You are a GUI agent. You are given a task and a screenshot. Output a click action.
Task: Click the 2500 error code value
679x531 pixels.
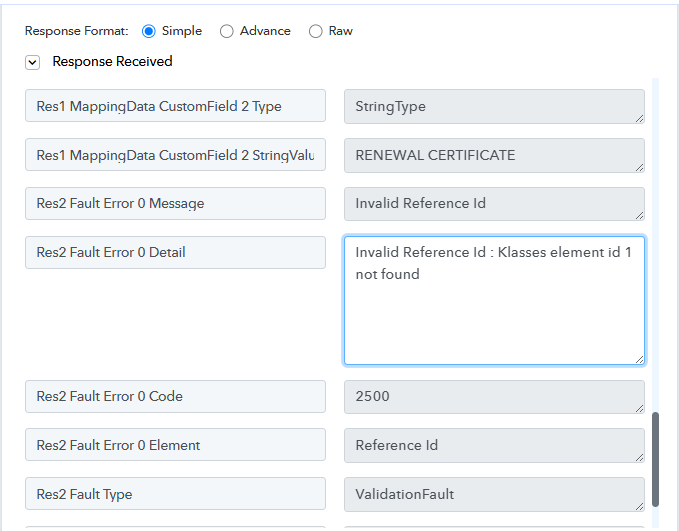coord(493,397)
